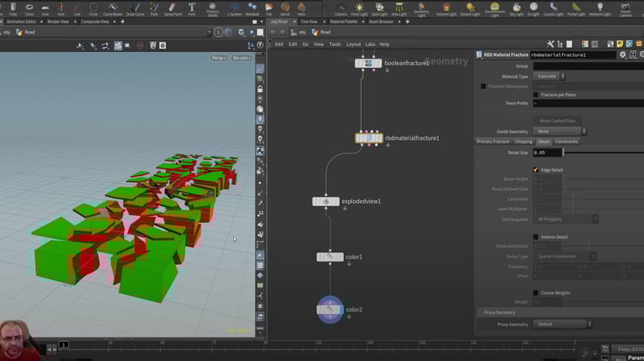Open the parameter pane gear settings icon
This screenshot has height=361, width=644.
(622, 54)
